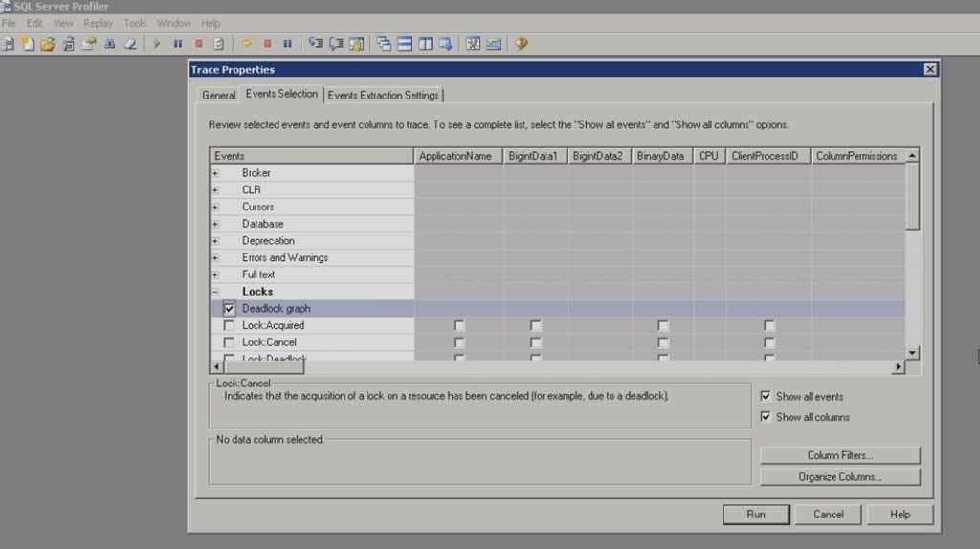Open a trace file with folder icon
The width and height of the screenshot is (980, 549).
click(48, 44)
